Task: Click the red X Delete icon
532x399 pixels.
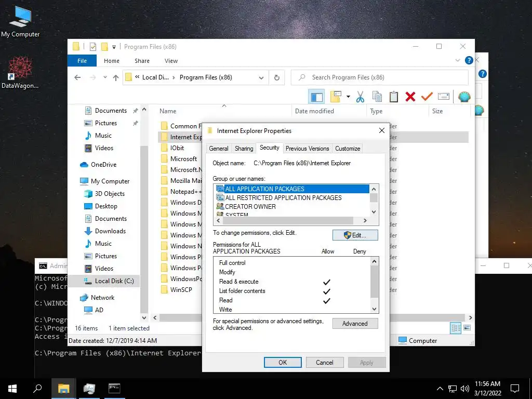Action: coord(410,97)
